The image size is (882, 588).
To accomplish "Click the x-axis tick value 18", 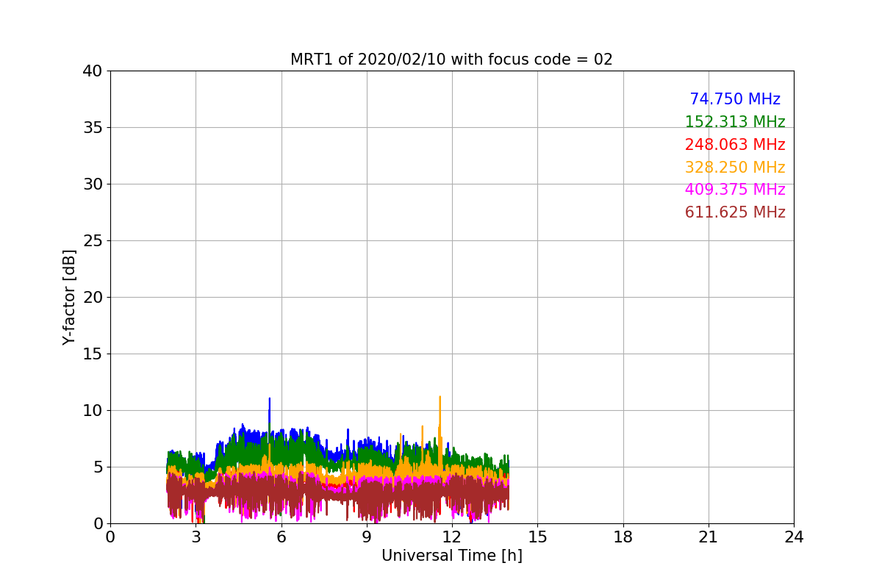I will [x=623, y=537].
